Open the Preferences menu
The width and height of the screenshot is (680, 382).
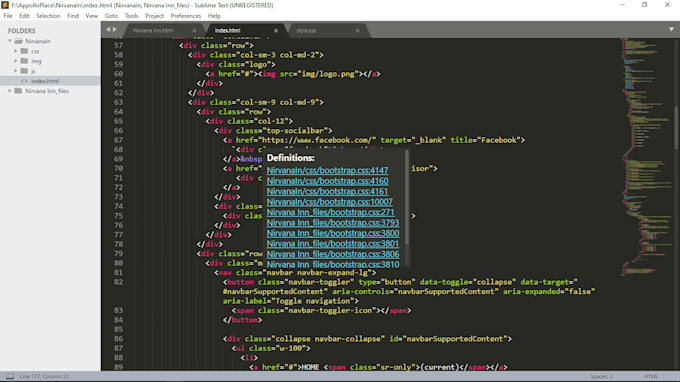coord(186,16)
